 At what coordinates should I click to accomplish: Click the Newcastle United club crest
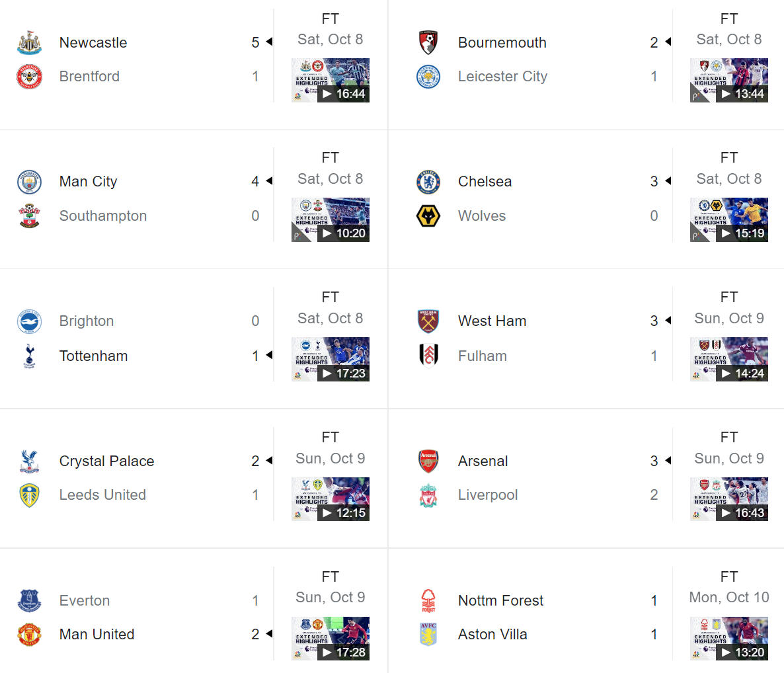pyautogui.click(x=28, y=42)
